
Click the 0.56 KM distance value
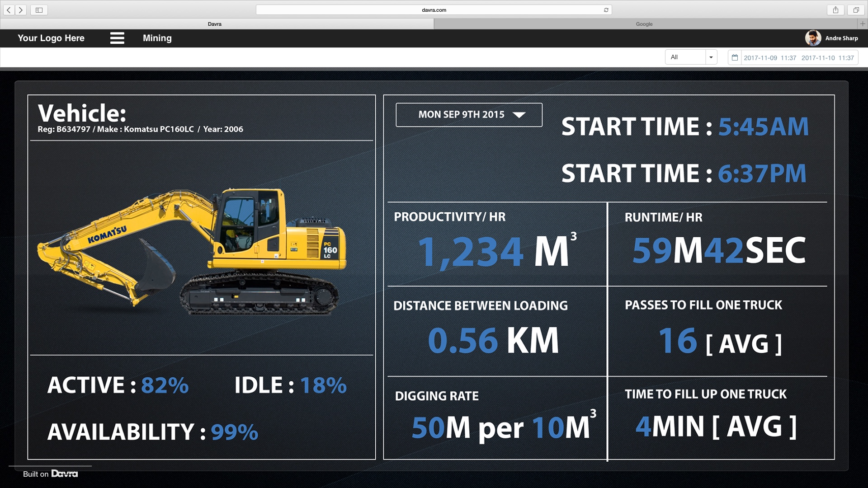(493, 340)
